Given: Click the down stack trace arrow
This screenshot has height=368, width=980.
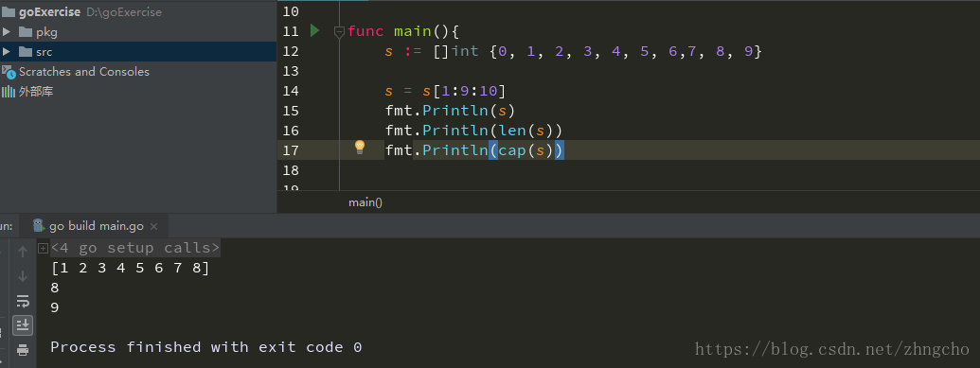Looking at the screenshot, I should (23, 275).
